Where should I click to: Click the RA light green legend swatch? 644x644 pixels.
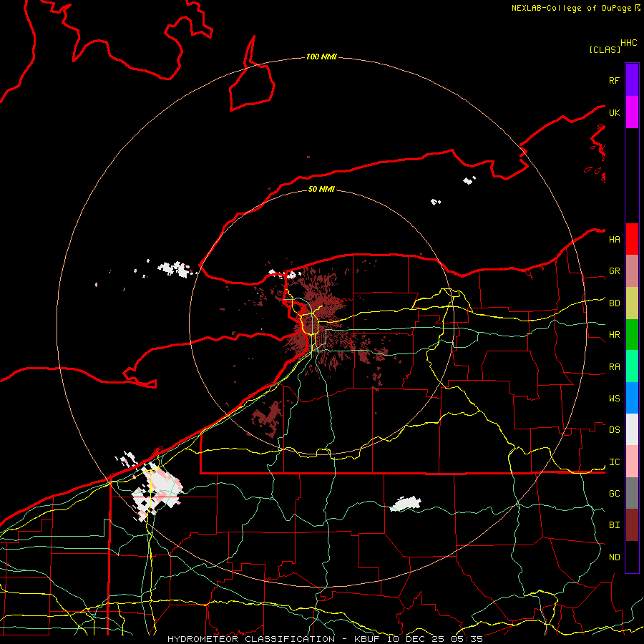(632, 366)
